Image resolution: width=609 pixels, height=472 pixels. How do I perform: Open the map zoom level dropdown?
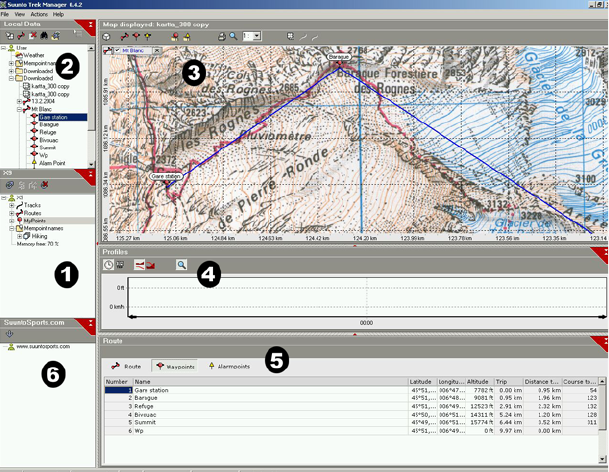pyautogui.click(x=257, y=36)
